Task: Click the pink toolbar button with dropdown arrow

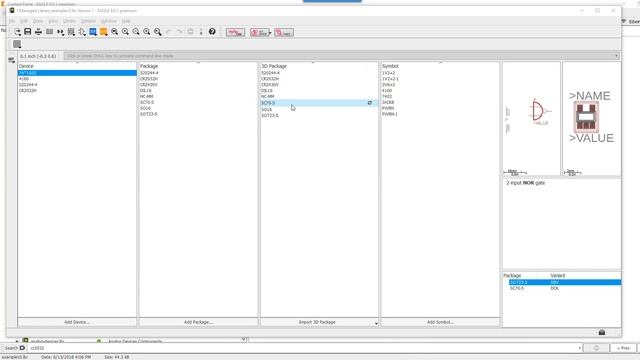Action: coord(259,32)
